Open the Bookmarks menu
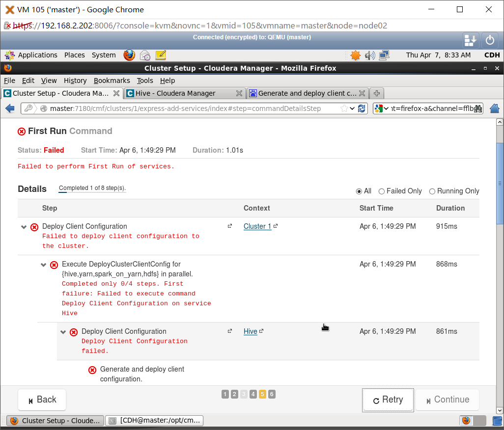Viewport: 504px width, 430px height. tap(112, 81)
